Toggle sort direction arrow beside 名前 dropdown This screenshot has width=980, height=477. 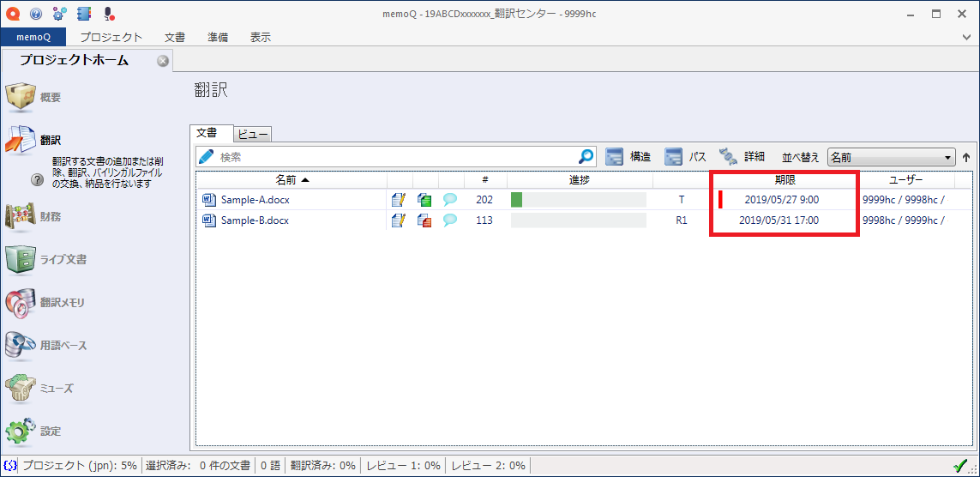click(x=966, y=158)
